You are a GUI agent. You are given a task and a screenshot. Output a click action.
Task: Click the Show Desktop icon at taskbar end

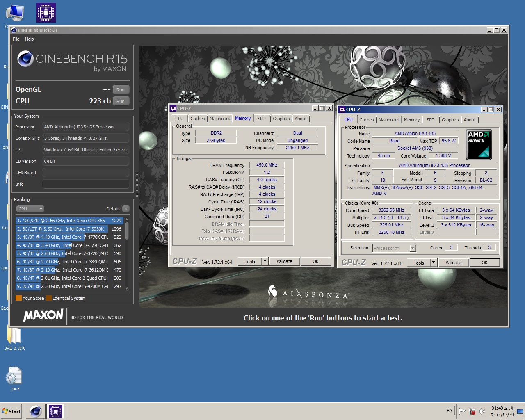tap(520, 411)
